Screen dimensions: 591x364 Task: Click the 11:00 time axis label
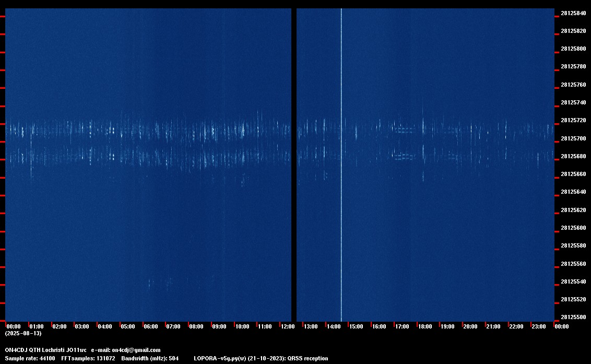(x=265, y=326)
